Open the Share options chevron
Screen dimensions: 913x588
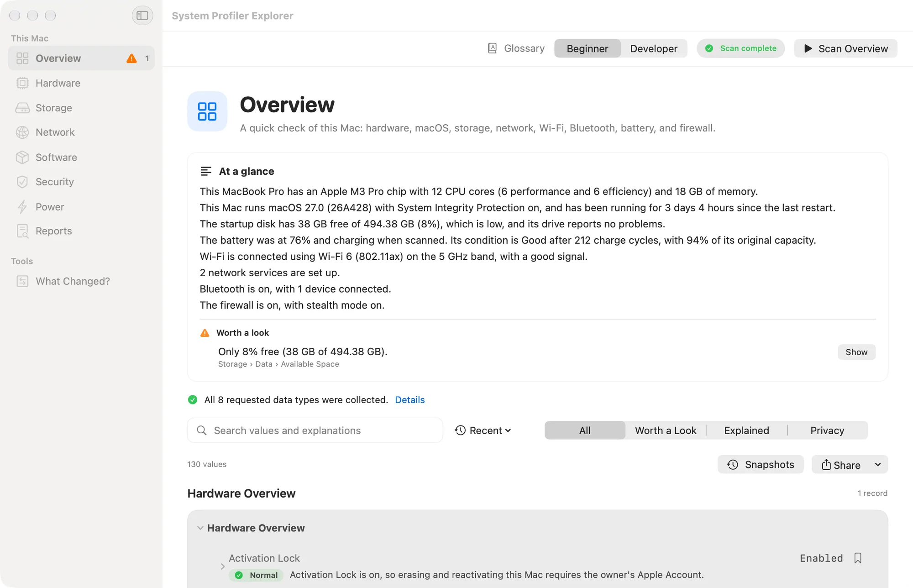[x=878, y=465]
